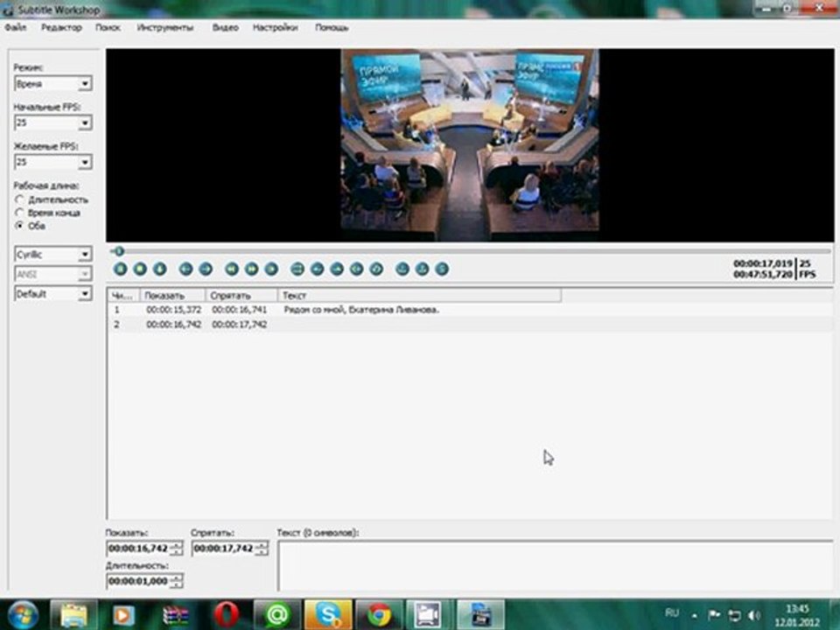Expand the Начальные FPS dropdown
This screenshot has height=630, width=840.
click(x=85, y=122)
